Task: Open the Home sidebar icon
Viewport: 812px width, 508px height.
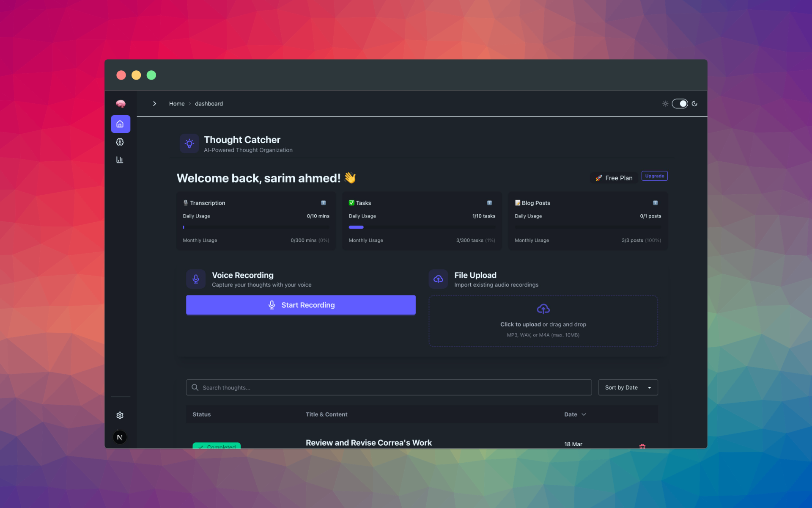Action: pyautogui.click(x=120, y=124)
